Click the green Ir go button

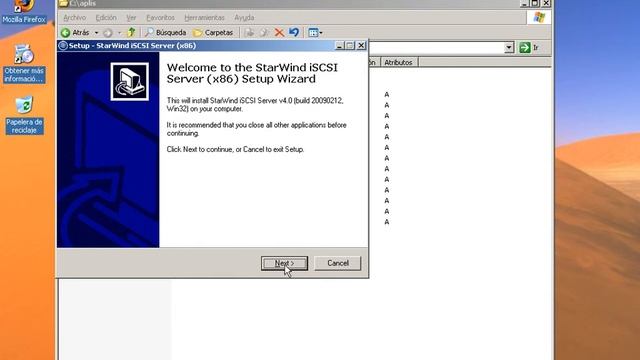click(529, 48)
